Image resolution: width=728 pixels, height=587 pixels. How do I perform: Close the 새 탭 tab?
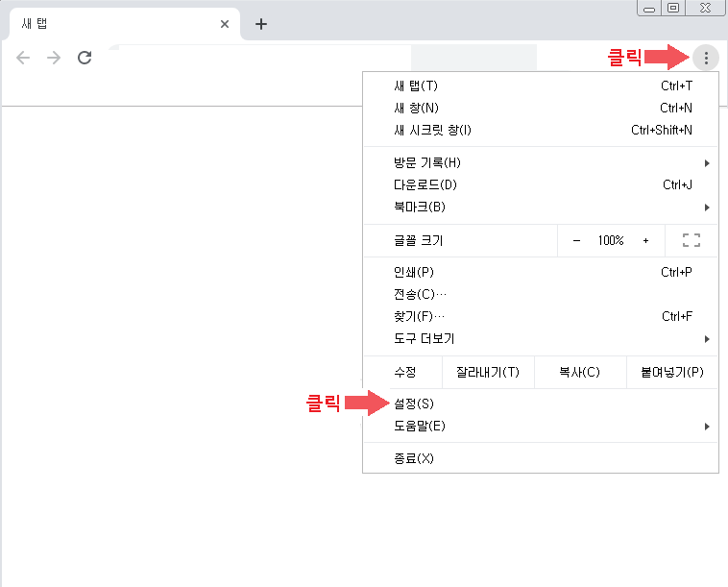click(225, 24)
